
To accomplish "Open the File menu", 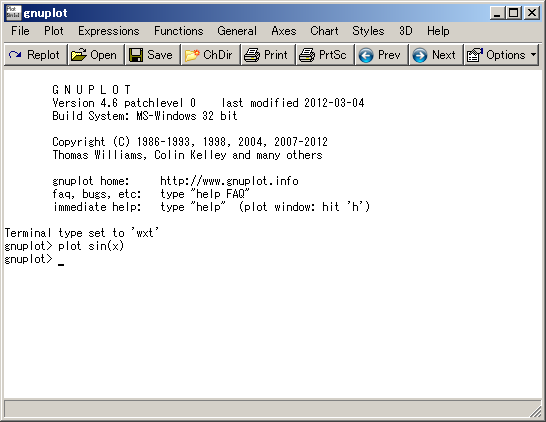I will tap(20, 31).
